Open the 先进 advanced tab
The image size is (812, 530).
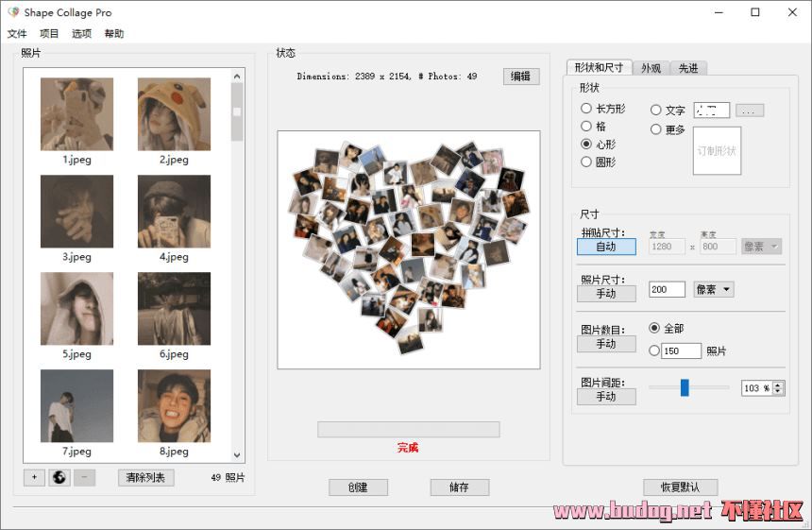click(x=688, y=68)
